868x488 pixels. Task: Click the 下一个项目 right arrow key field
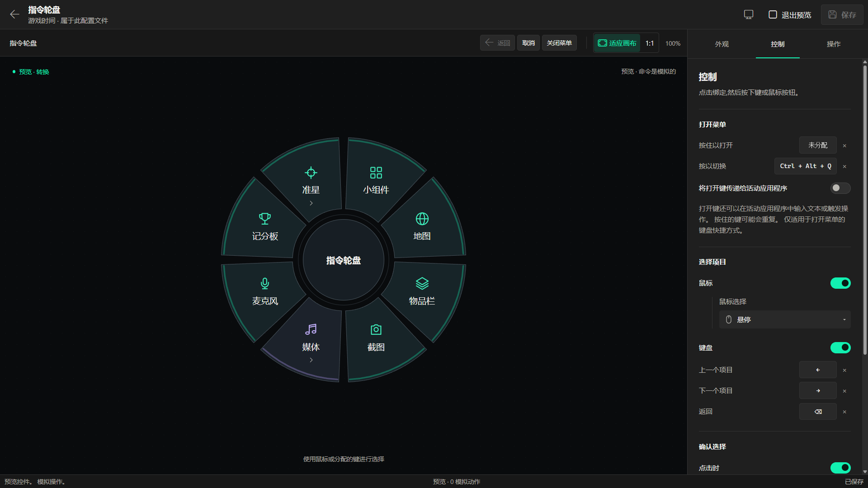coord(818,390)
